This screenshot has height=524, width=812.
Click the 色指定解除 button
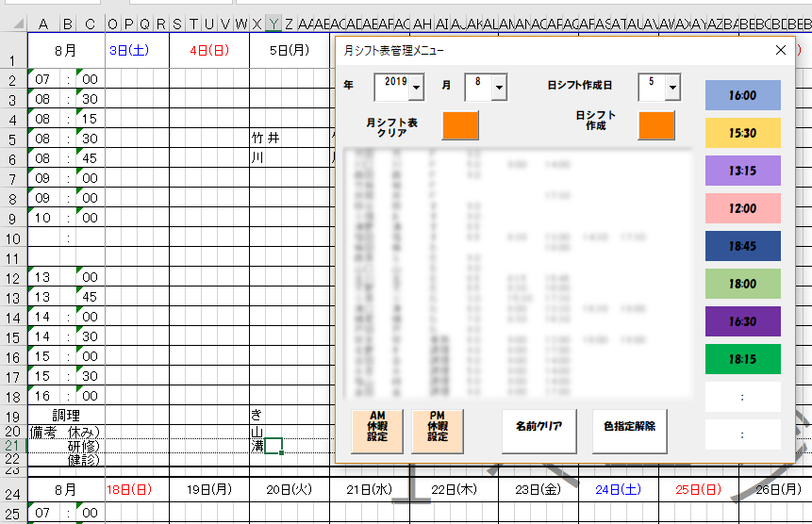click(x=629, y=431)
